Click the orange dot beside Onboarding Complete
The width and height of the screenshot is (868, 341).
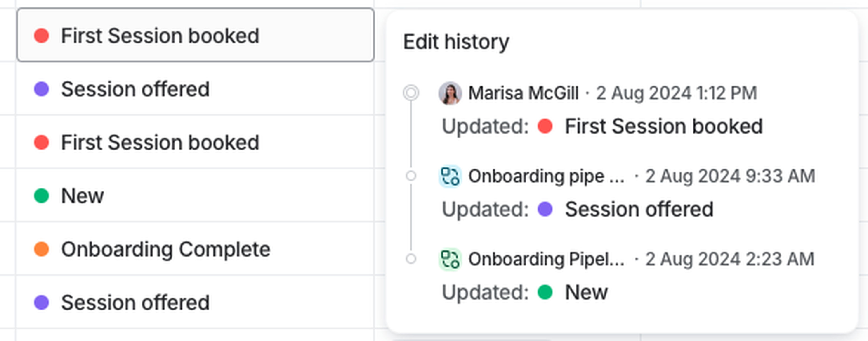pos(41,249)
